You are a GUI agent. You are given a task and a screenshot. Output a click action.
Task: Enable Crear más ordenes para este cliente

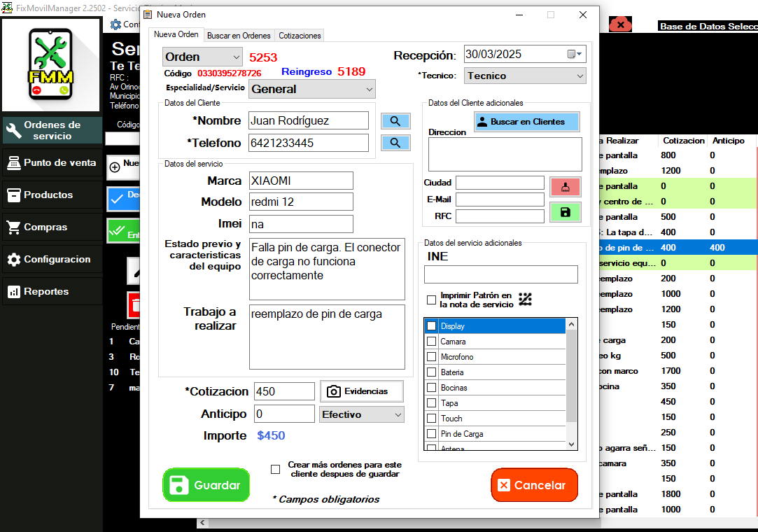click(276, 469)
